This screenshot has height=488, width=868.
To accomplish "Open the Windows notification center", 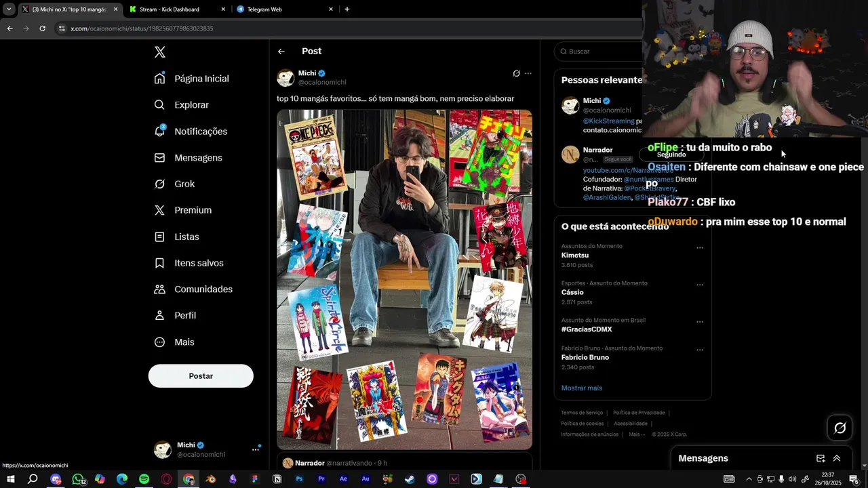I will 854,479.
